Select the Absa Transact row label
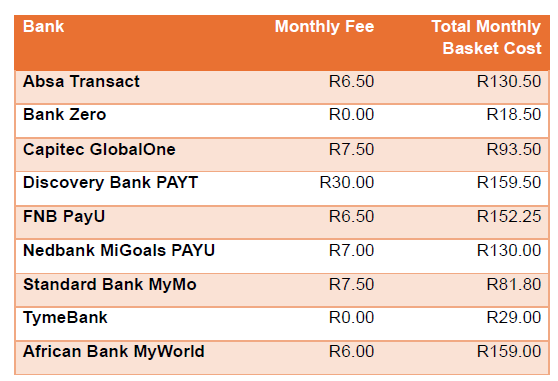 click(x=81, y=81)
